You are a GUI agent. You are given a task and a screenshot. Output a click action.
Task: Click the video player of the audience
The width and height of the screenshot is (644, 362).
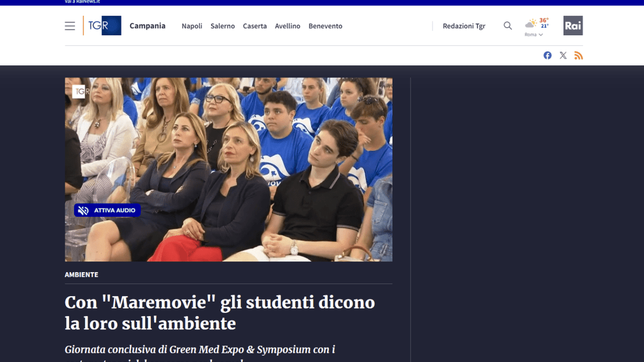228,170
